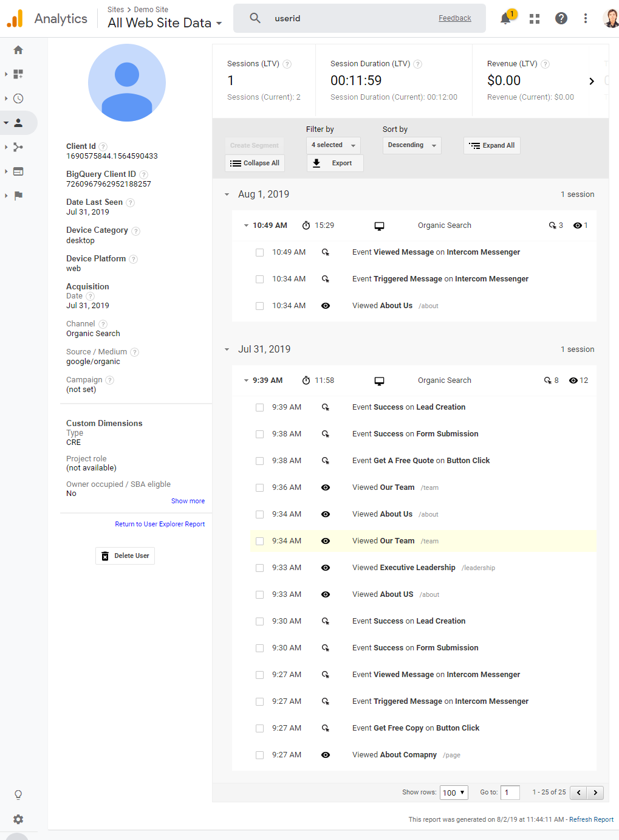Open Discover lightbulb icon
Screen dimensions: 619x840
coord(18,794)
